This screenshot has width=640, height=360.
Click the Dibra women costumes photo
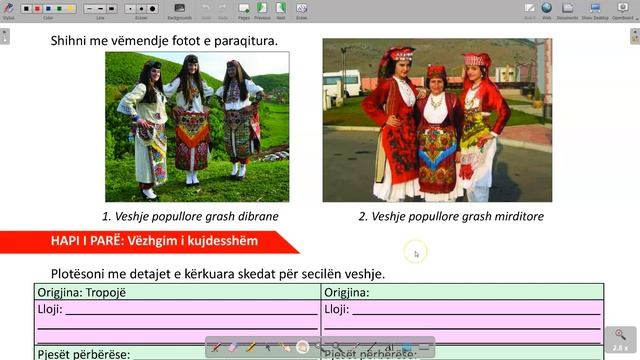click(x=197, y=127)
